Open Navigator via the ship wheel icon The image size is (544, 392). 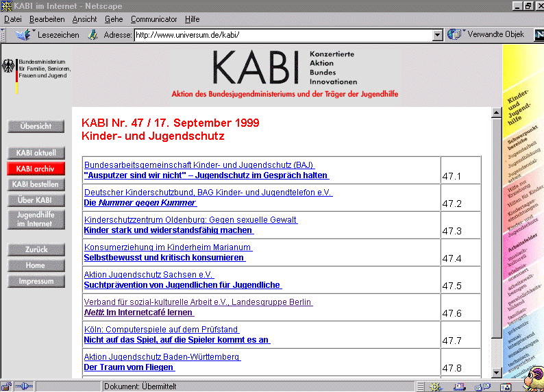[x=436, y=387]
